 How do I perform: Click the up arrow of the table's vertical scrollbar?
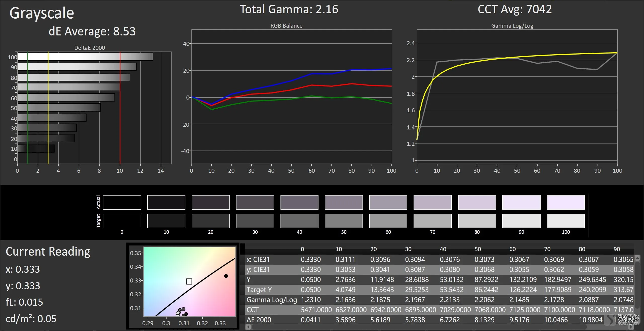tap(637, 258)
